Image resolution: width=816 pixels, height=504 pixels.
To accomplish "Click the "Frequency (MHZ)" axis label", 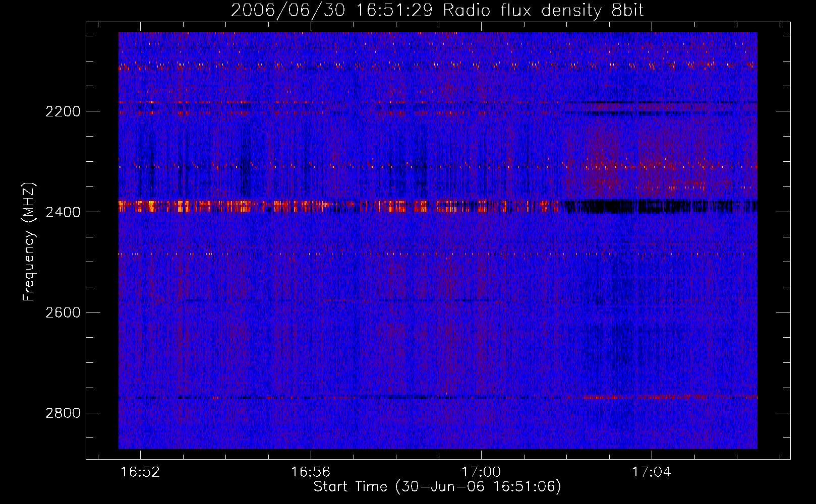I will coord(29,242).
